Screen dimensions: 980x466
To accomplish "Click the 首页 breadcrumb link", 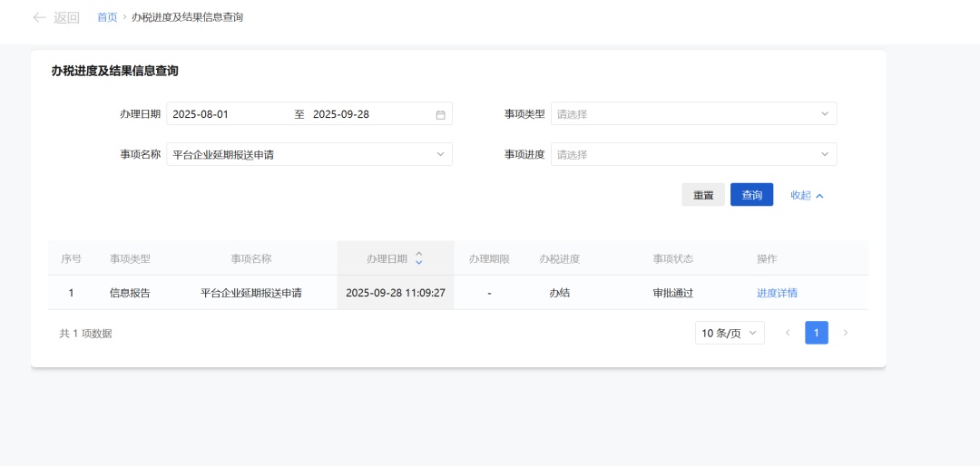I will tap(107, 17).
